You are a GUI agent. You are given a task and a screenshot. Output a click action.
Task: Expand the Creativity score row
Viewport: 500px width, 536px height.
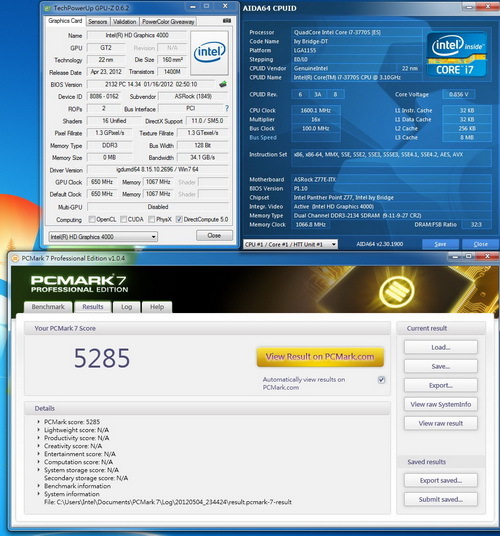click(39, 446)
